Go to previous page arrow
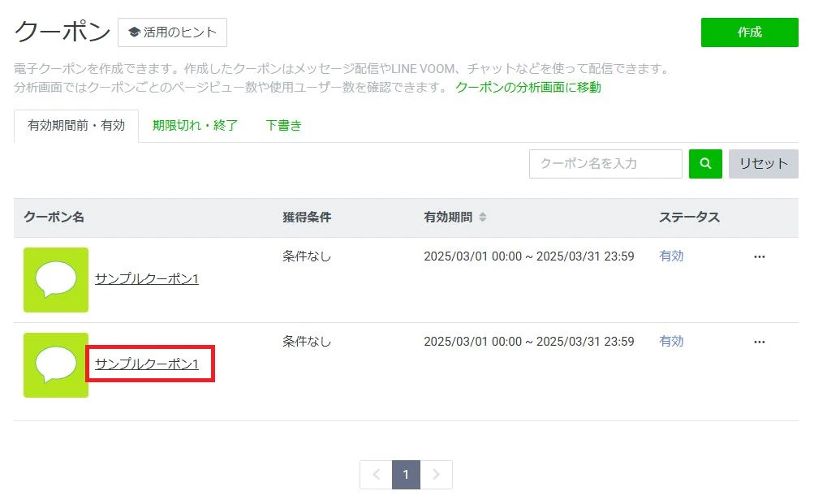The width and height of the screenshot is (827, 504). [376, 475]
